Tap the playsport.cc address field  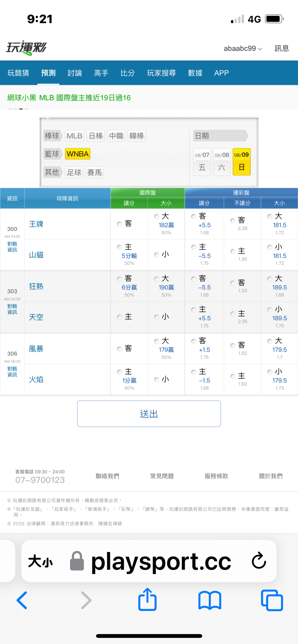(149, 561)
